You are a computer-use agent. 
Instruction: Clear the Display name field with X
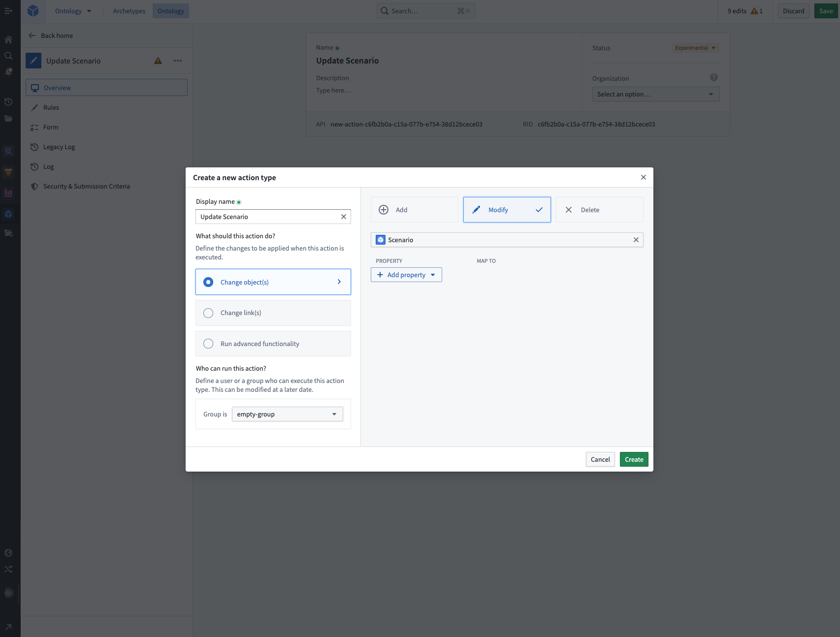(344, 217)
